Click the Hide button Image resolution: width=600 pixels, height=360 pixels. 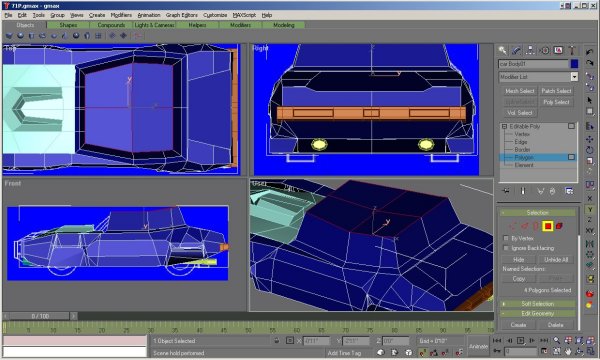[518, 260]
